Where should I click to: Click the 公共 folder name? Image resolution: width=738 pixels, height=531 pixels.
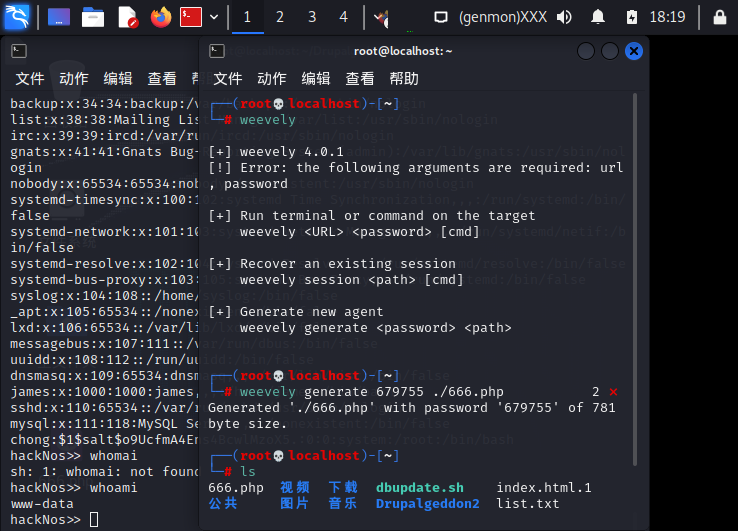point(223,504)
